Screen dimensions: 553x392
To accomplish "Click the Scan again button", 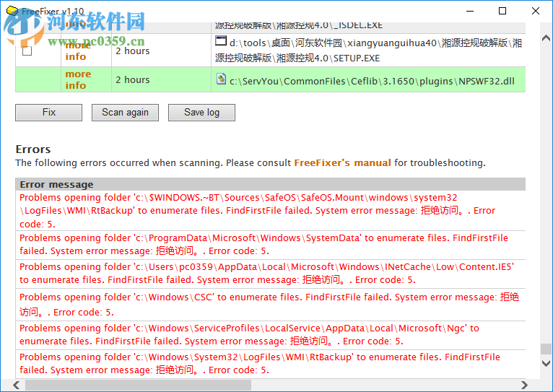I will (125, 113).
